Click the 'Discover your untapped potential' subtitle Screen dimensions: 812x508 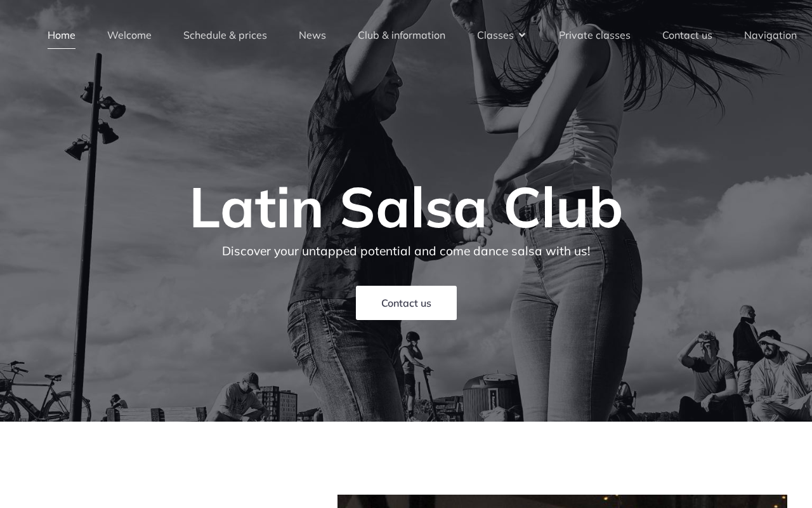pyautogui.click(x=406, y=251)
